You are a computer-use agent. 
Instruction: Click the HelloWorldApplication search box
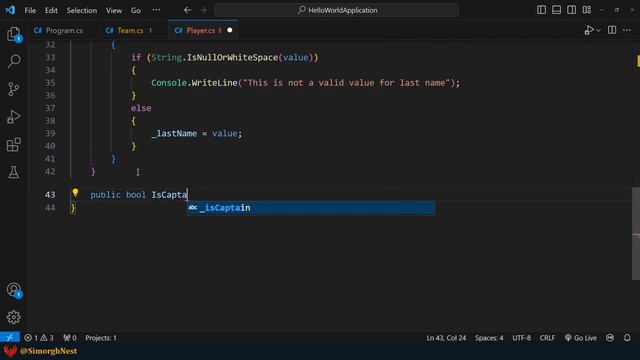point(337,10)
